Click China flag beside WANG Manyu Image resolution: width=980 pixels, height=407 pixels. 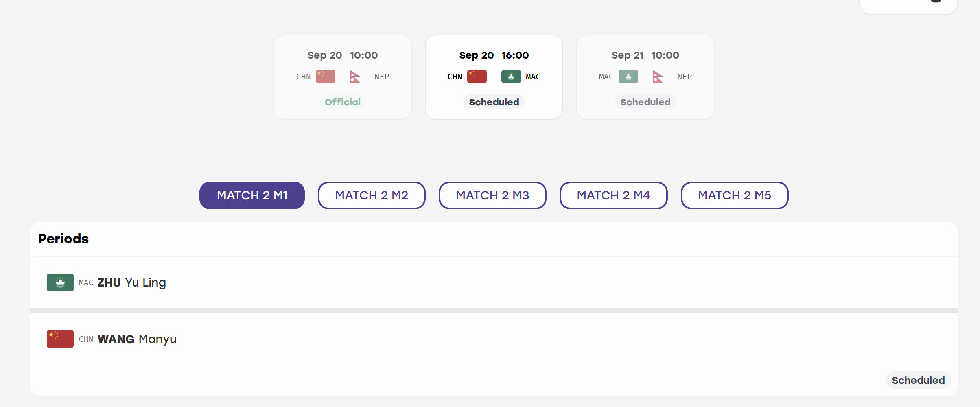tap(60, 339)
